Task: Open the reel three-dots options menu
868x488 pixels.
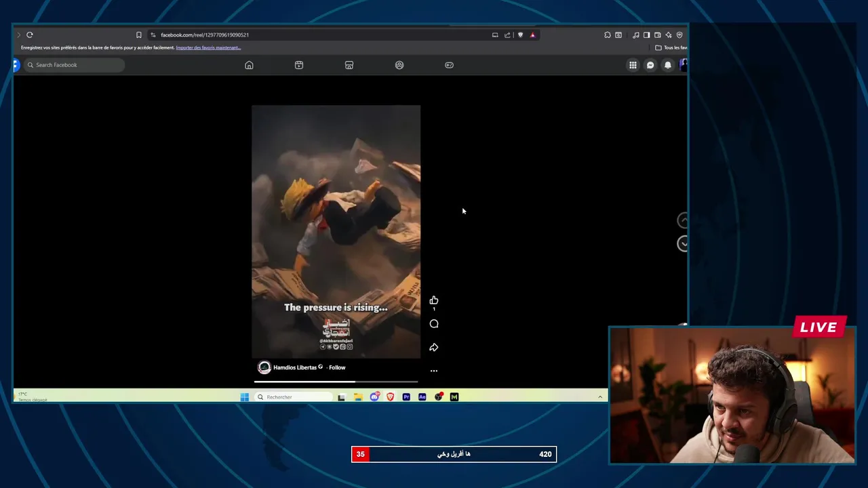Action: click(x=434, y=371)
